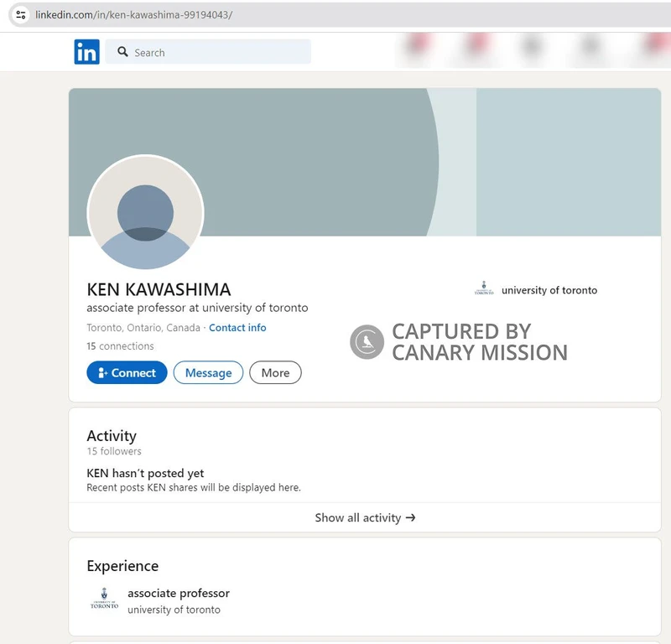
Task: Open associate professor experience entry
Action: [179, 593]
